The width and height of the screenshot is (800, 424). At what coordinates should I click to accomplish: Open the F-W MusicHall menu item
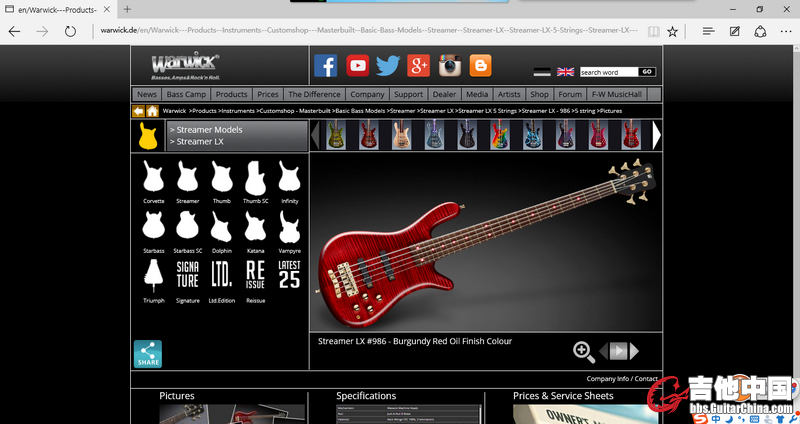(x=616, y=94)
